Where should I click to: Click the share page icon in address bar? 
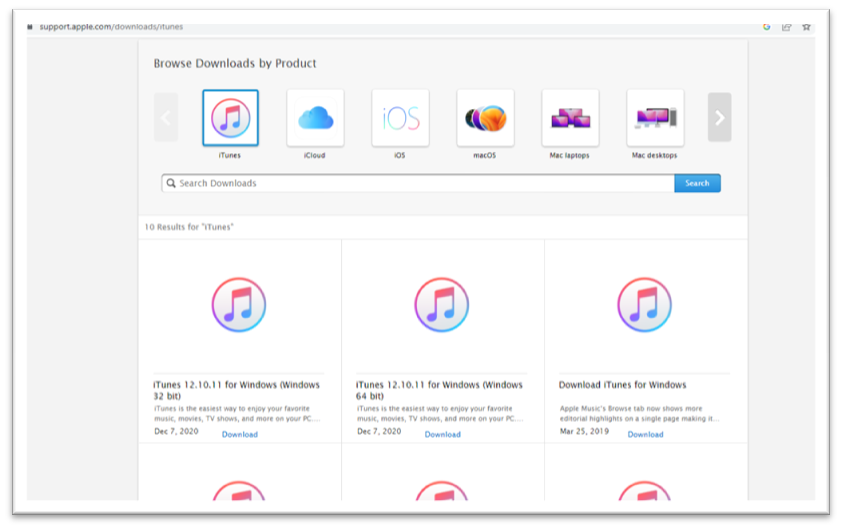786,27
